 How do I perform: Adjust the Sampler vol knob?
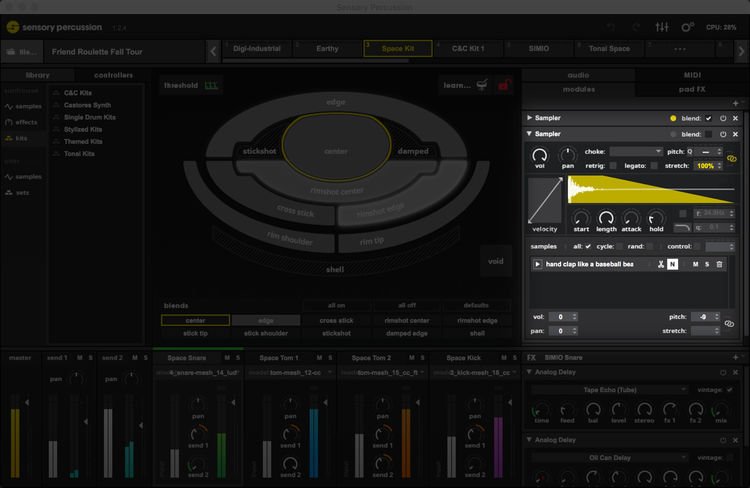[x=540, y=155]
